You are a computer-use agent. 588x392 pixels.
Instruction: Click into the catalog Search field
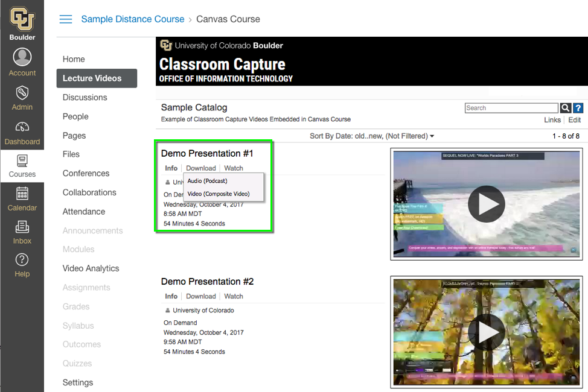[x=511, y=108]
